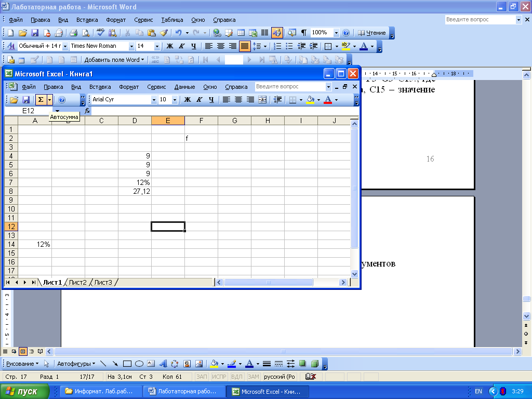
Task: Toggle Word Drawing toolbar button
Action: (277, 33)
